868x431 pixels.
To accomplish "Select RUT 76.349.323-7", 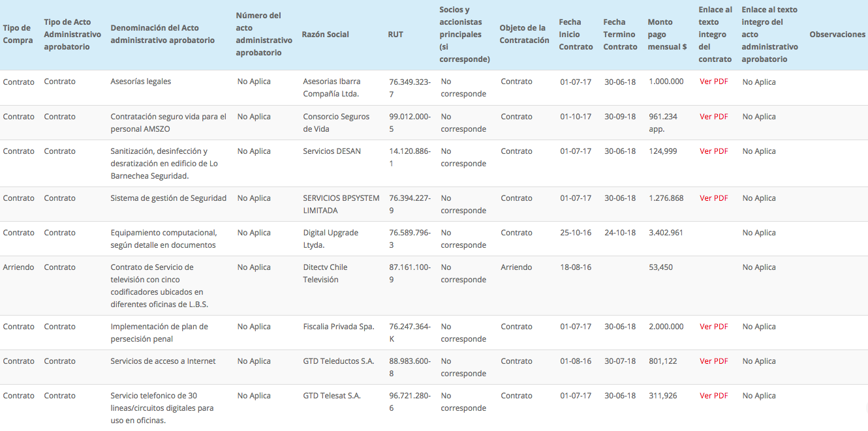I will [x=410, y=87].
